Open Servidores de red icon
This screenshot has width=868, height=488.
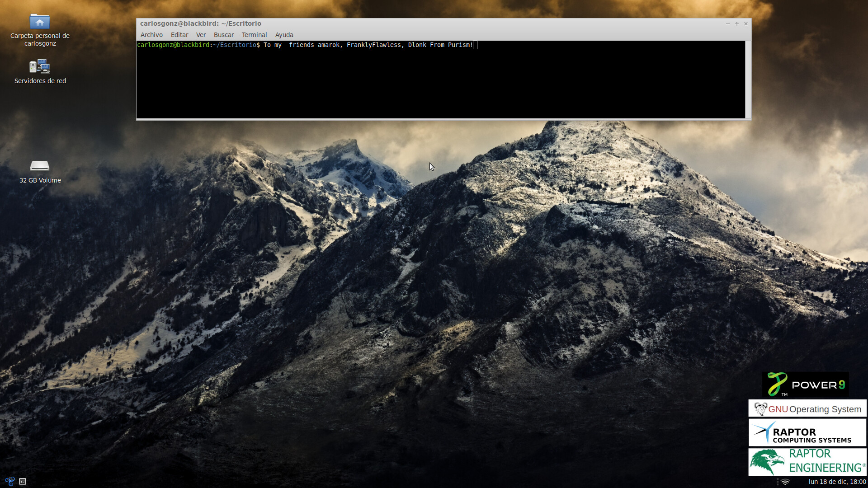[40, 67]
